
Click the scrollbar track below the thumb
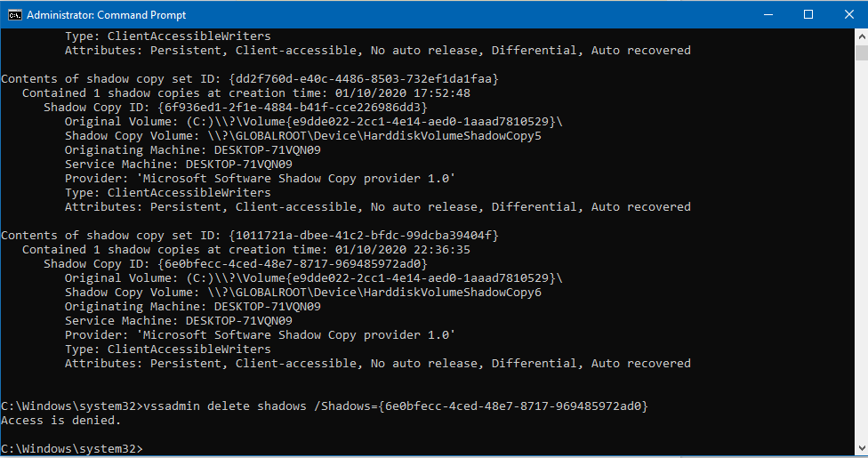862,249
